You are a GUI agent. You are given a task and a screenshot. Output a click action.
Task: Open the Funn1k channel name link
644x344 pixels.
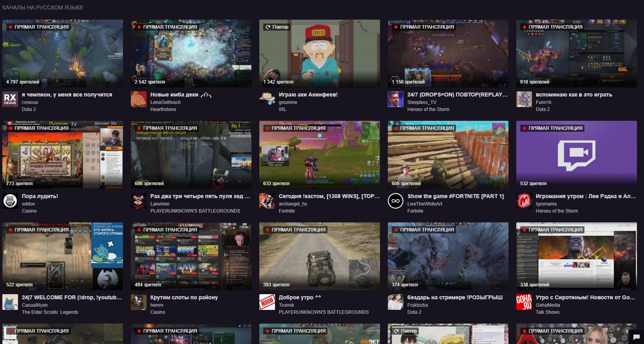544,102
